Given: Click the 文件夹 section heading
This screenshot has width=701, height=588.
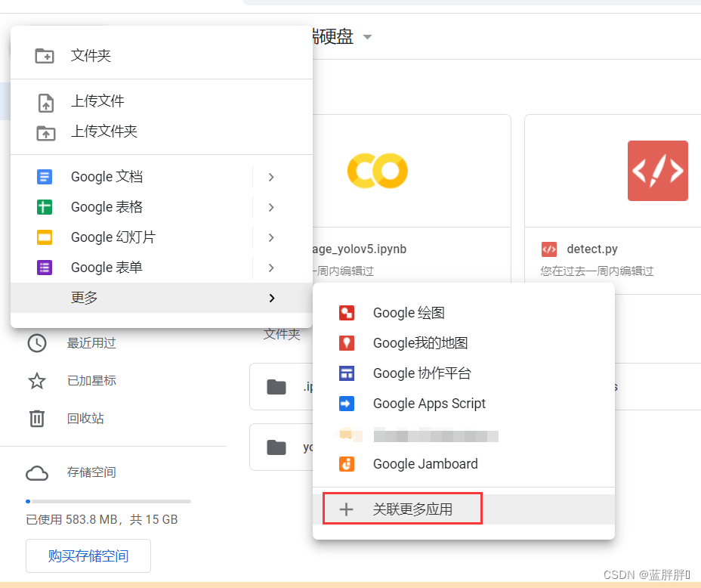Looking at the screenshot, I should [x=282, y=334].
